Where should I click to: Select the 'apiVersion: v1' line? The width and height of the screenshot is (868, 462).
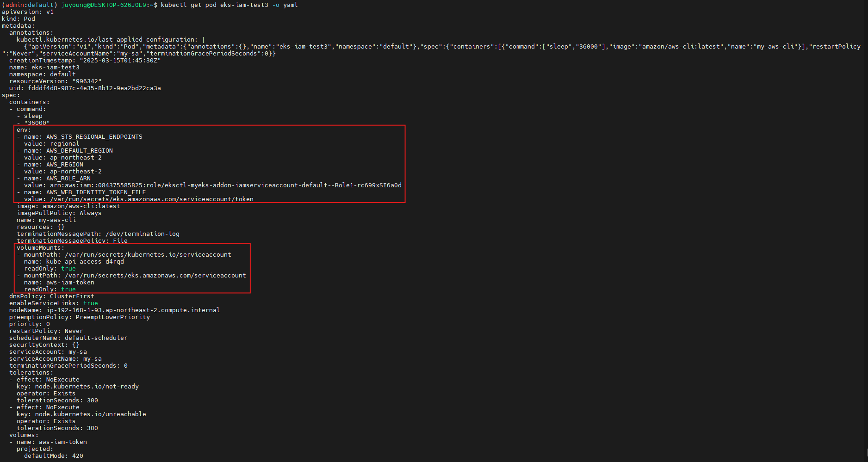[x=28, y=12]
